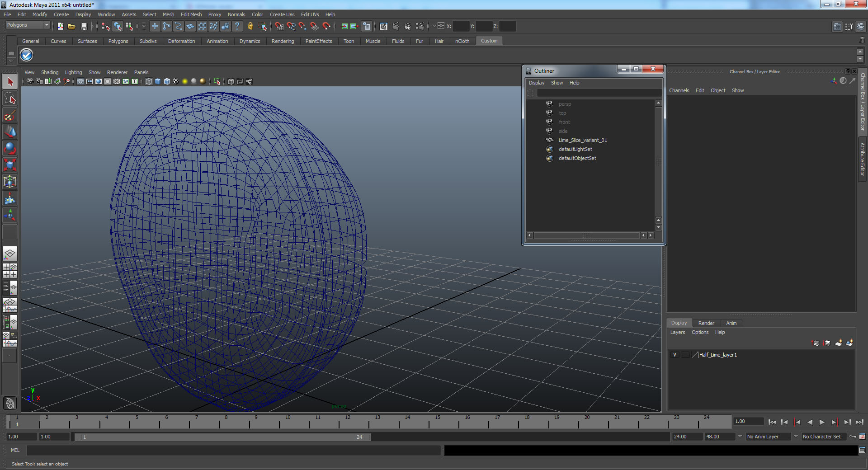Switch to Persp/Outliner layout
The width and height of the screenshot is (868, 470).
coord(10,287)
